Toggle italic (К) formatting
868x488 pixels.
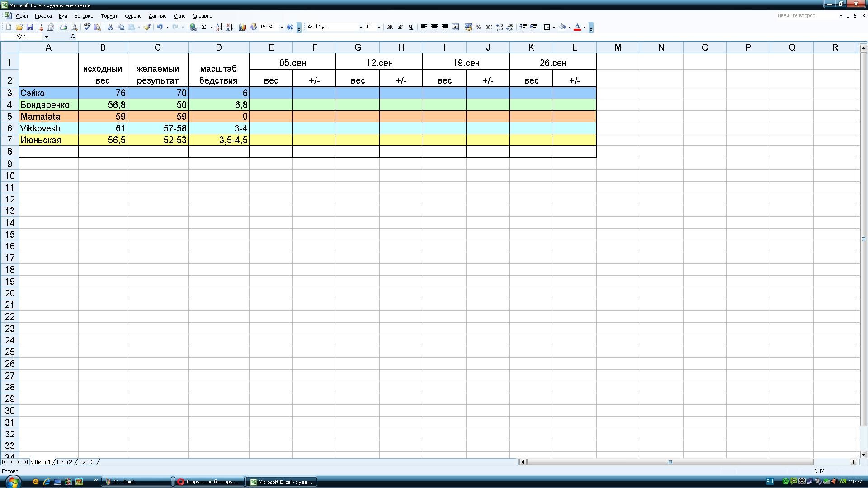(x=400, y=27)
